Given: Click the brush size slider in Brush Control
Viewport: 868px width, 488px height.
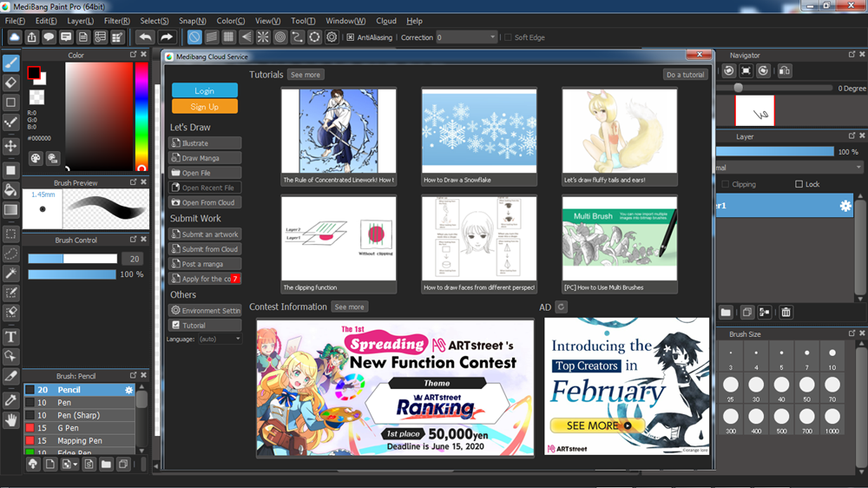Looking at the screenshot, I should [x=73, y=259].
